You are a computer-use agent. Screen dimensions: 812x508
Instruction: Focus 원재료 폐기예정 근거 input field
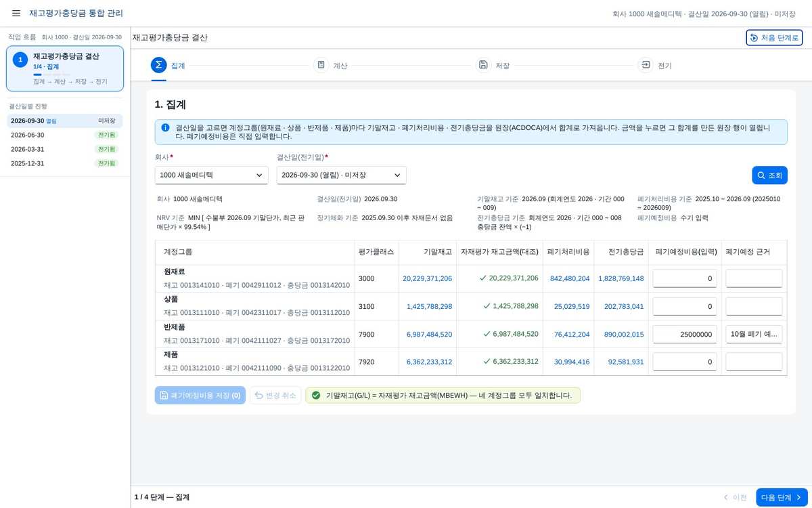coord(754,278)
